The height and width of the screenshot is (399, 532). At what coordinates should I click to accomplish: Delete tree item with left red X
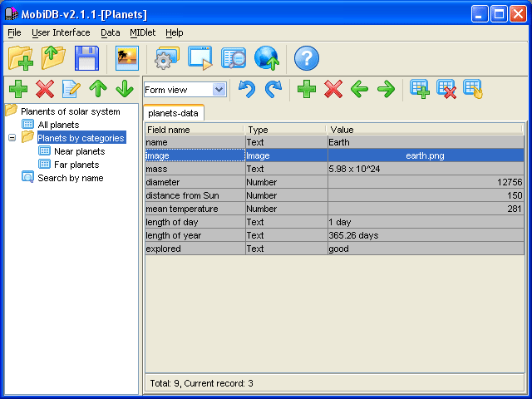[x=45, y=89]
